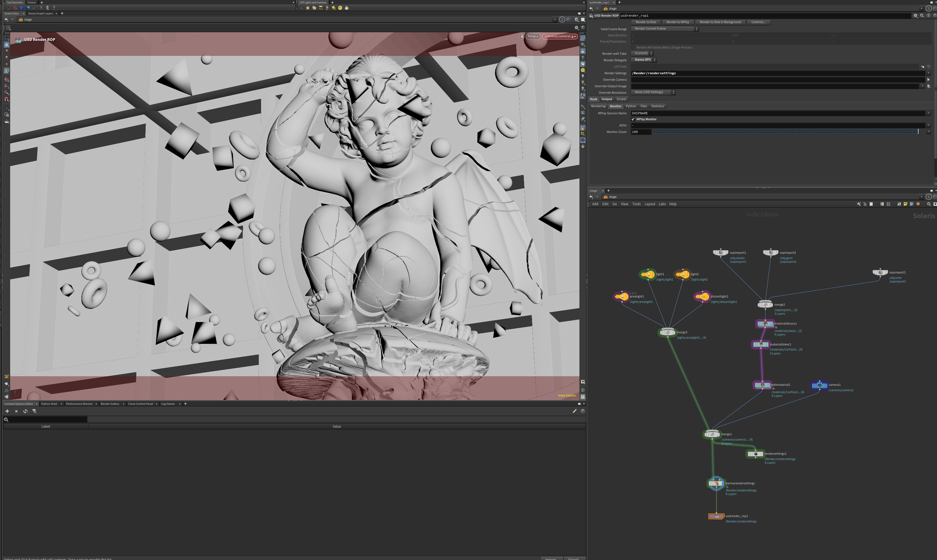
Task: Toggle Render All Frames With a Single Process
Action: (x=633, y=47)
